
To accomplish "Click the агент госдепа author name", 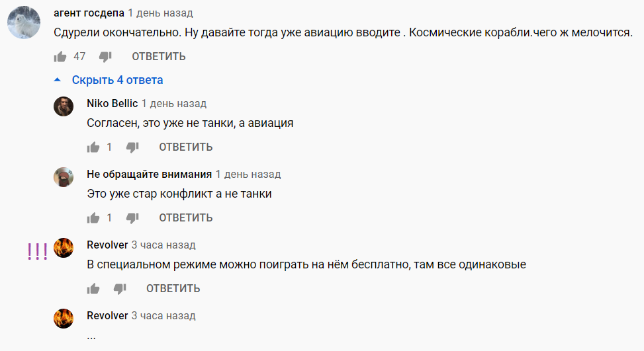I will click(89, 13).
